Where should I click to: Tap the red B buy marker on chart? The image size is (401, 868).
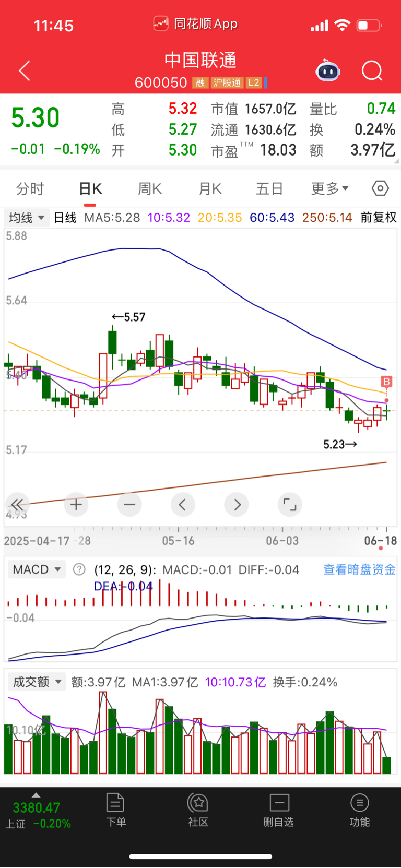coord(386,382)
